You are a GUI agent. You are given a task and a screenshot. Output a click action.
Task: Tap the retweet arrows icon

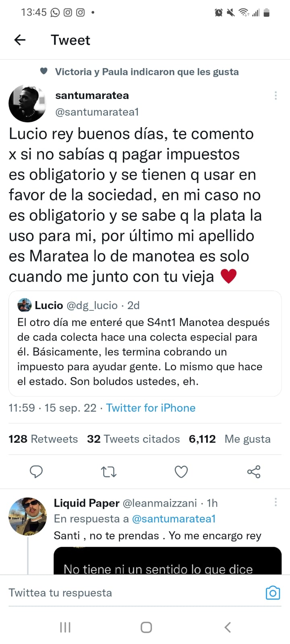click(x=109, y=471)
